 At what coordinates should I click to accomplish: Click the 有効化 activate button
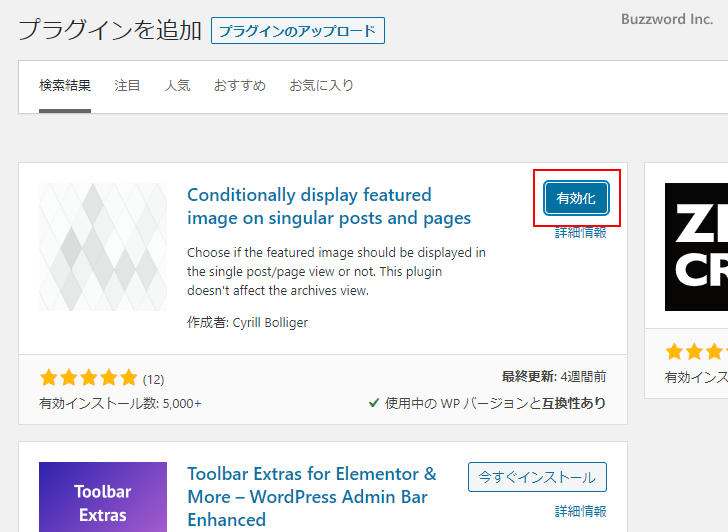(576, 198)
